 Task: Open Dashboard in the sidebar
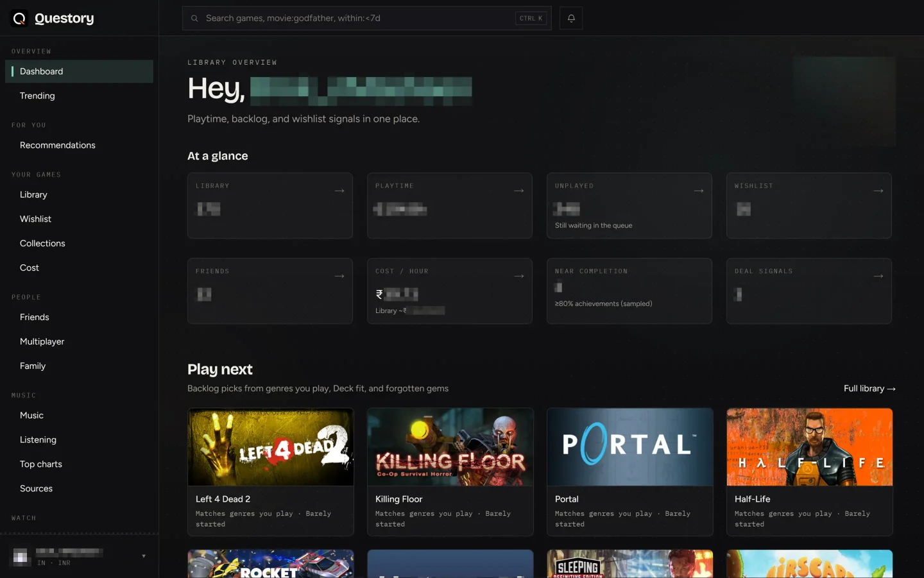(79, 71)
